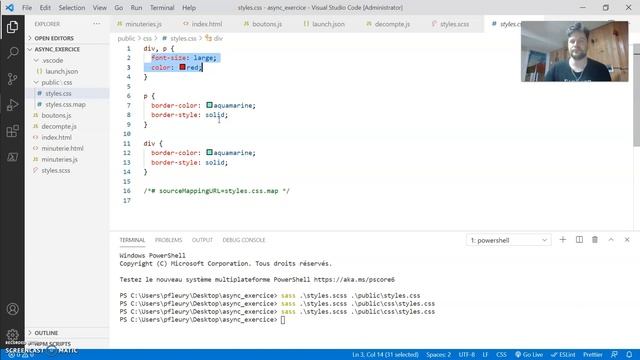Switch to launch.json editor tab

point(324,24)
